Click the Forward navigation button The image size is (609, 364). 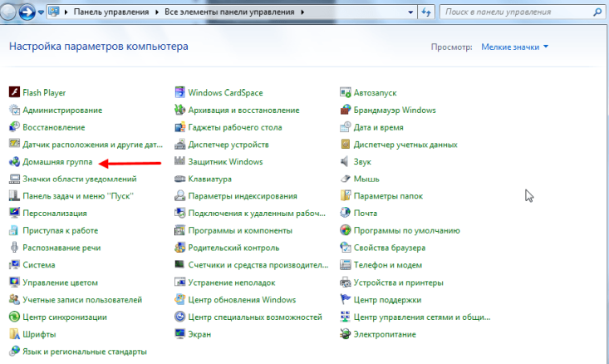pos(27,12)
